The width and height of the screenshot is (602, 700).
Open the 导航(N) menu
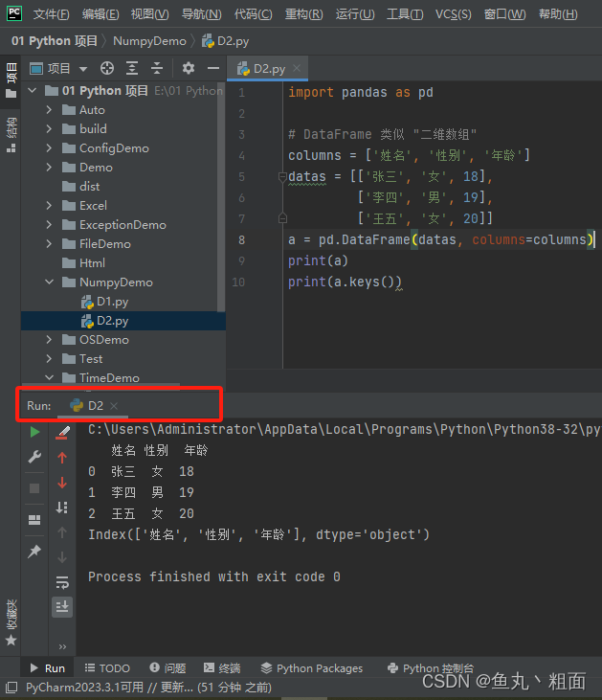[x=201, y=14]
